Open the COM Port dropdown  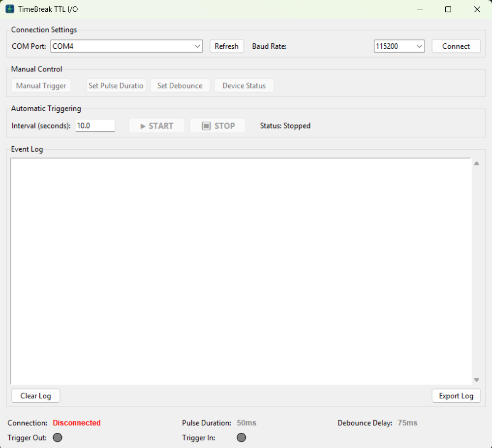[126, 46]
